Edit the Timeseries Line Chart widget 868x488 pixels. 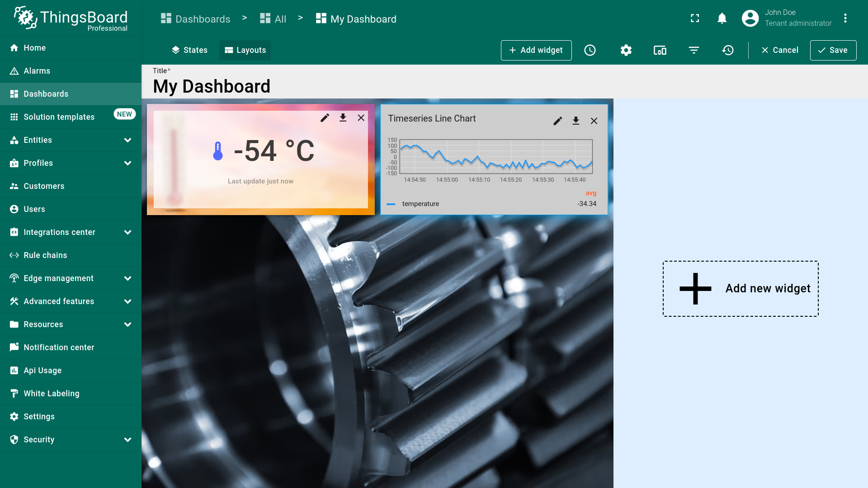(558, 121)
